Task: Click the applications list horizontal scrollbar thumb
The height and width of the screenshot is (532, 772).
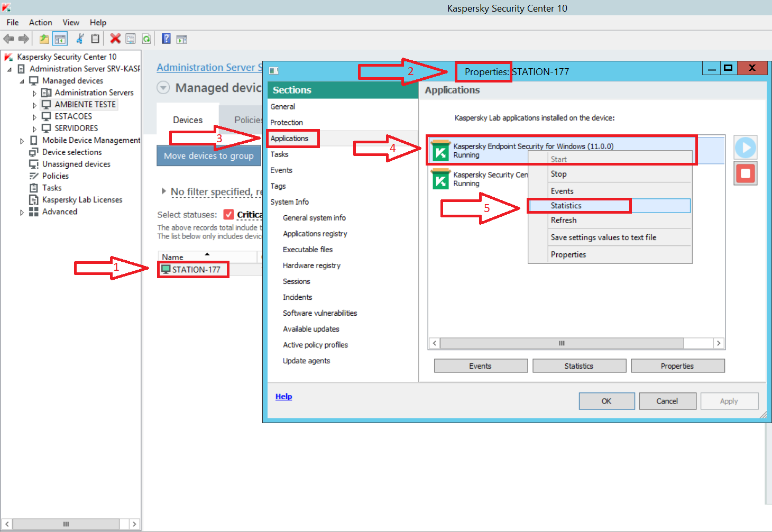Action: (562, 343)
